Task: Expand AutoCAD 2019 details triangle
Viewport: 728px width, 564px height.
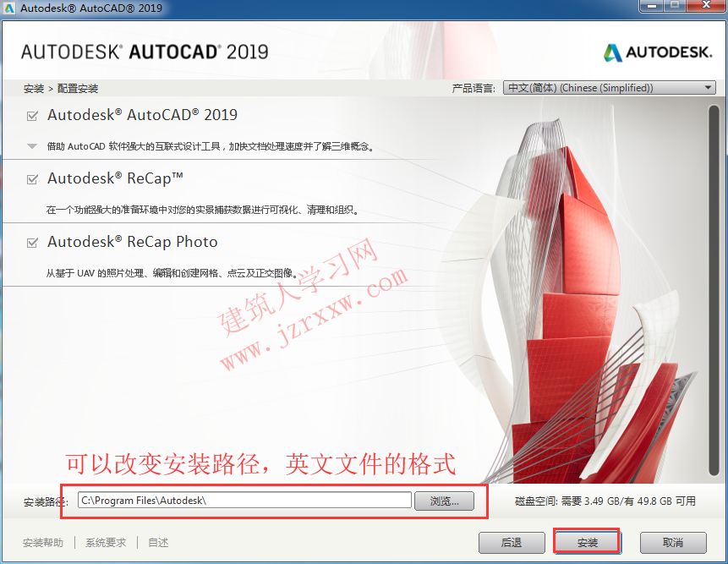Action: click(31, 146)
